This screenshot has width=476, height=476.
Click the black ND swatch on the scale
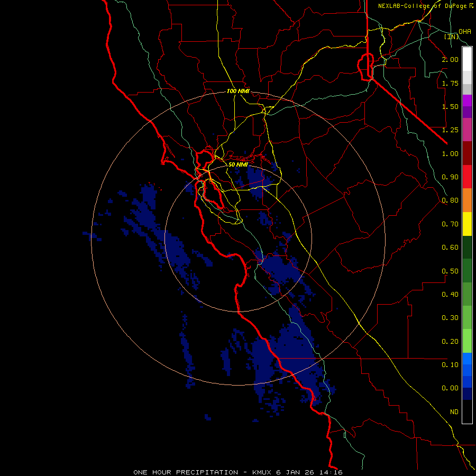pos(467,411)
